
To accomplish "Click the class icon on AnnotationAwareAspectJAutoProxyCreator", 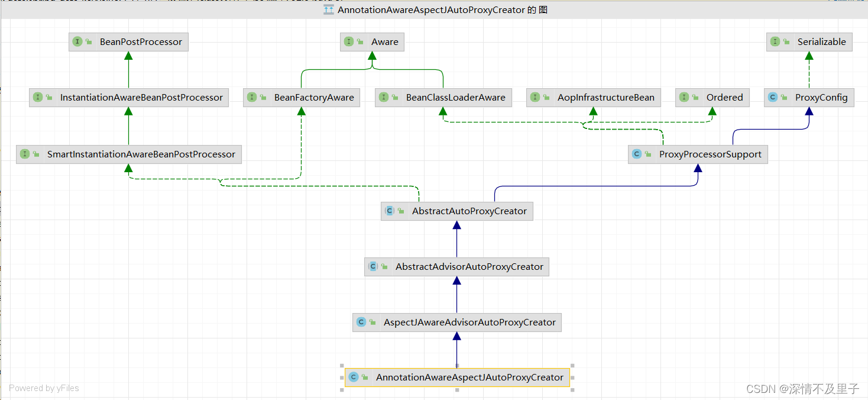I will (x=354, y=376).
